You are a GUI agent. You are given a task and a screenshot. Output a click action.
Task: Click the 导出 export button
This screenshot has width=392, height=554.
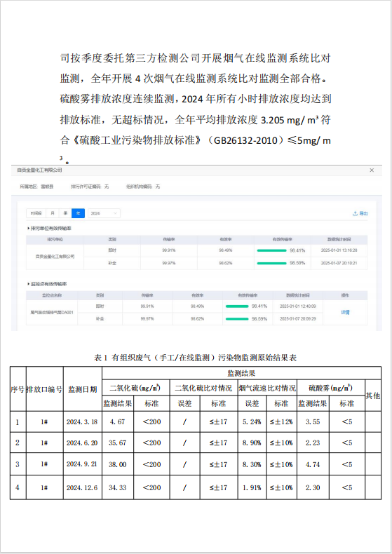(x=360, y=213)
